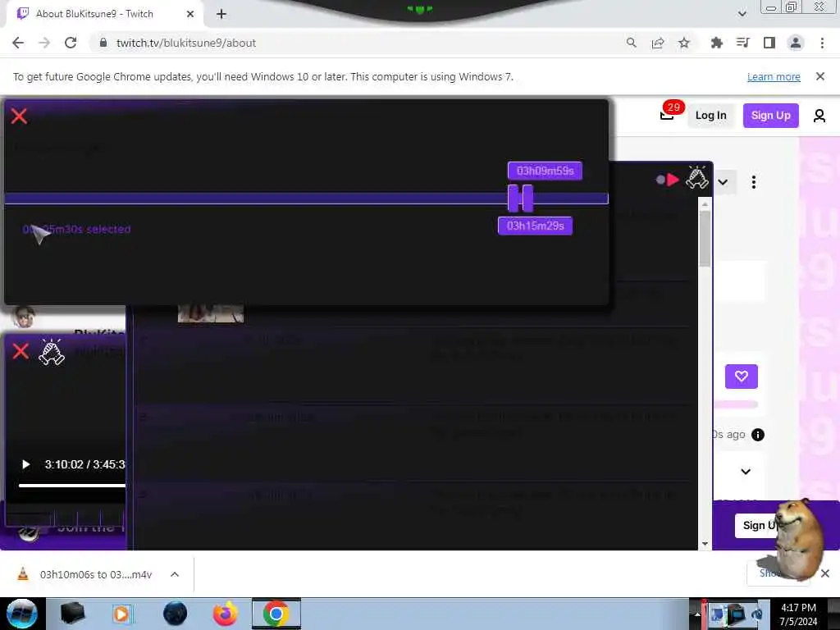Expand the chevron dropdown beside the panel
This screenshot has width=840, height=630.
pyautogui.click(x=723, y=182)
